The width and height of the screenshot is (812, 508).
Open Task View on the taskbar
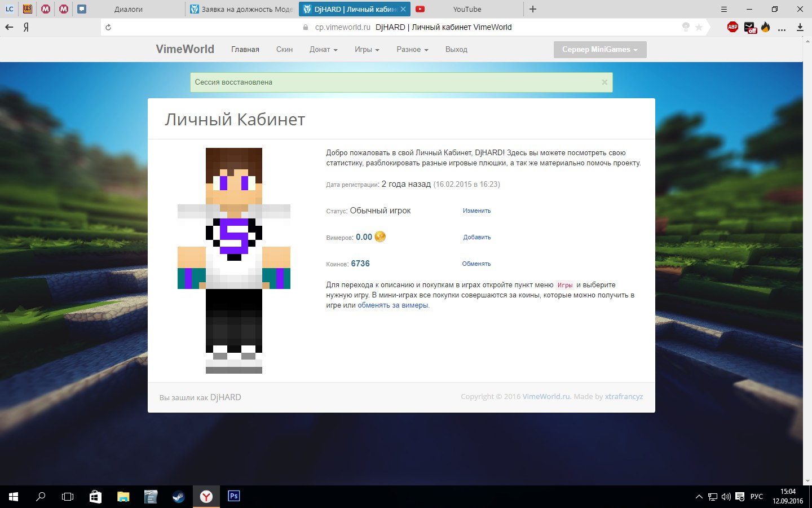click(x=68, y=497)
